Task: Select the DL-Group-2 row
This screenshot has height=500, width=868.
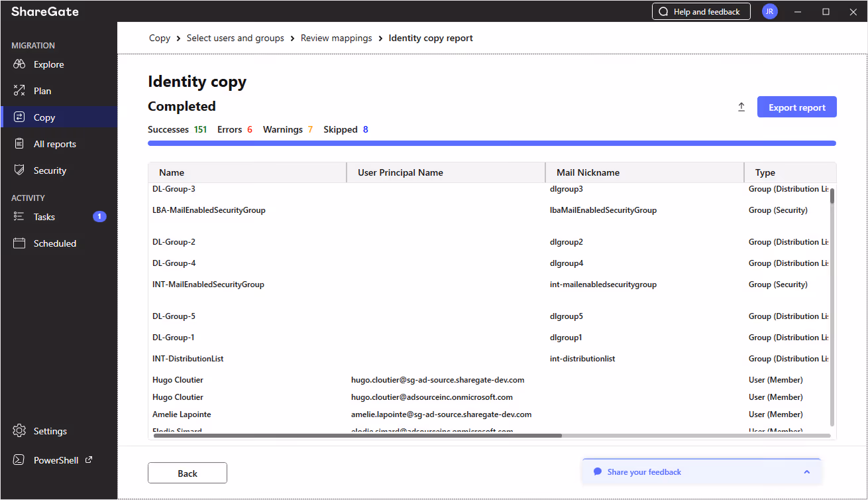Action: click(489, 242)
